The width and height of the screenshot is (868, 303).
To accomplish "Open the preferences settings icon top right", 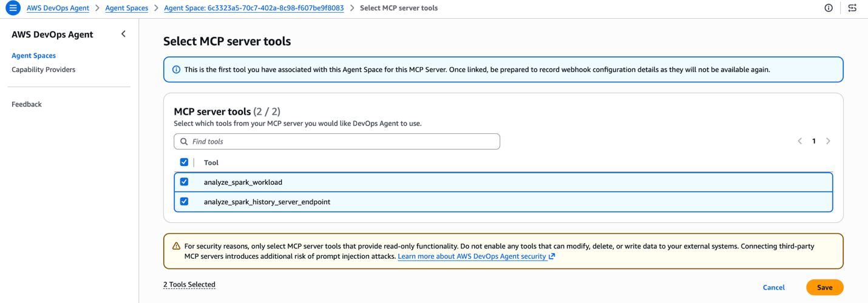I will (852, 8).
